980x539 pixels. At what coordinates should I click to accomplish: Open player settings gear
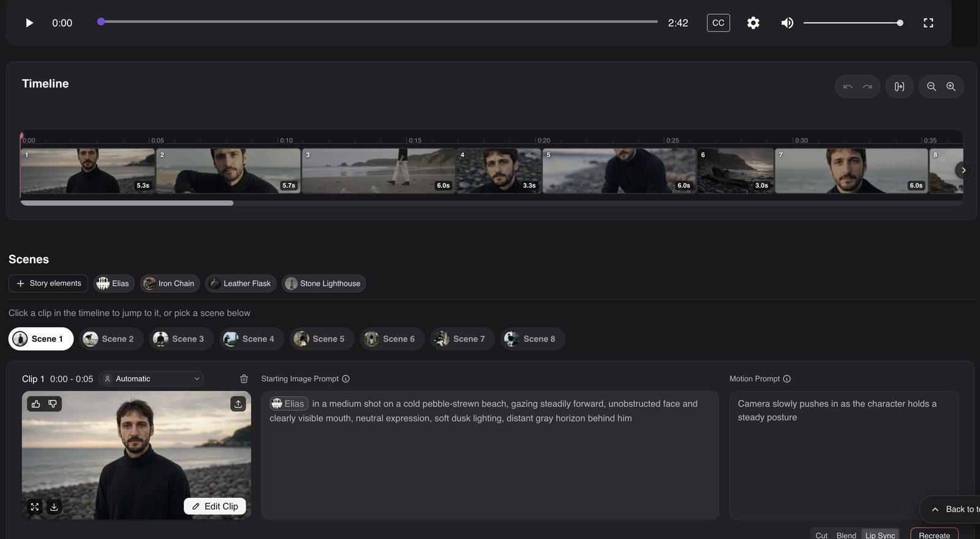[753, 23]
